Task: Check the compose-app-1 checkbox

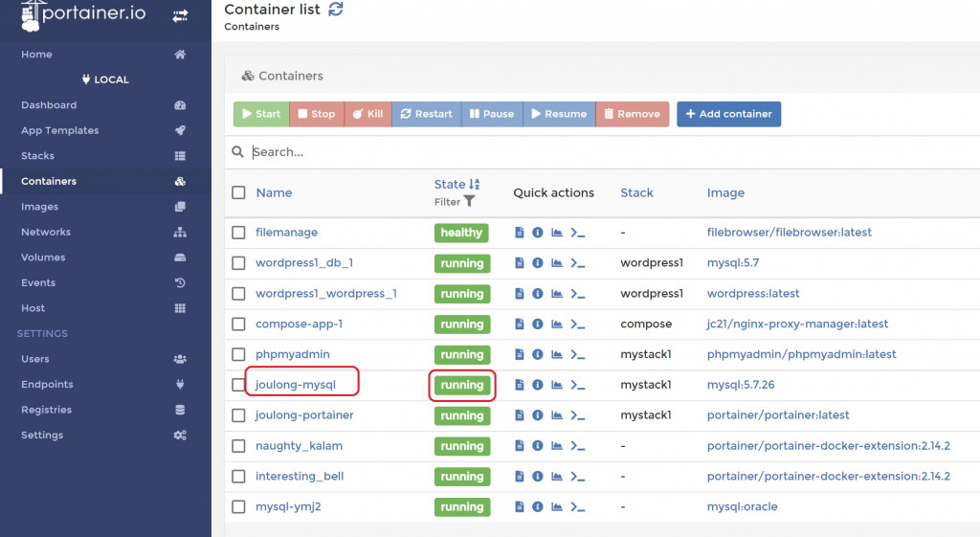Action: pos(238,324)
